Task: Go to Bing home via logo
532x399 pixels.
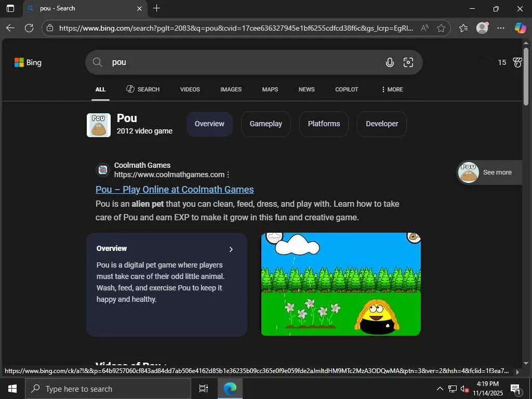Action: point(28,62)
